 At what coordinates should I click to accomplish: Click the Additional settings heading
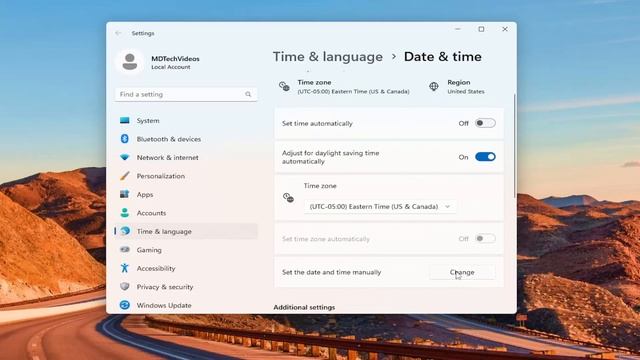(x=304, y=307)
